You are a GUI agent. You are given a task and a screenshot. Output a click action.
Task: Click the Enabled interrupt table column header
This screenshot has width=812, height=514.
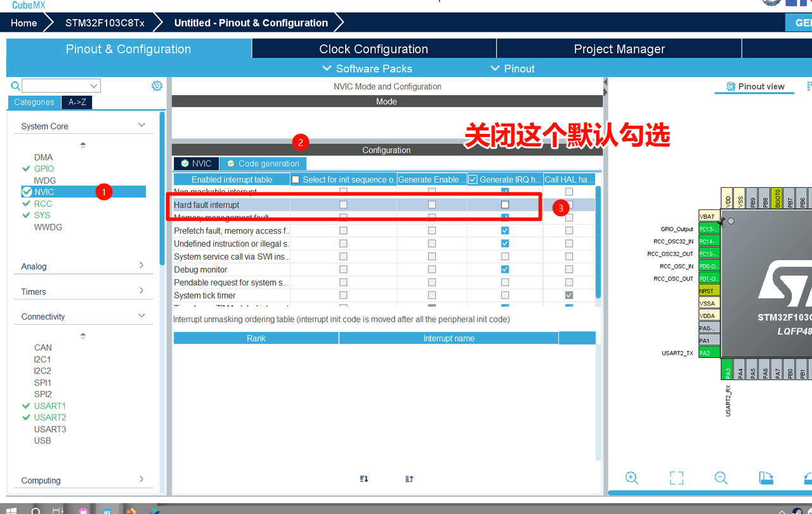(232, 180)
